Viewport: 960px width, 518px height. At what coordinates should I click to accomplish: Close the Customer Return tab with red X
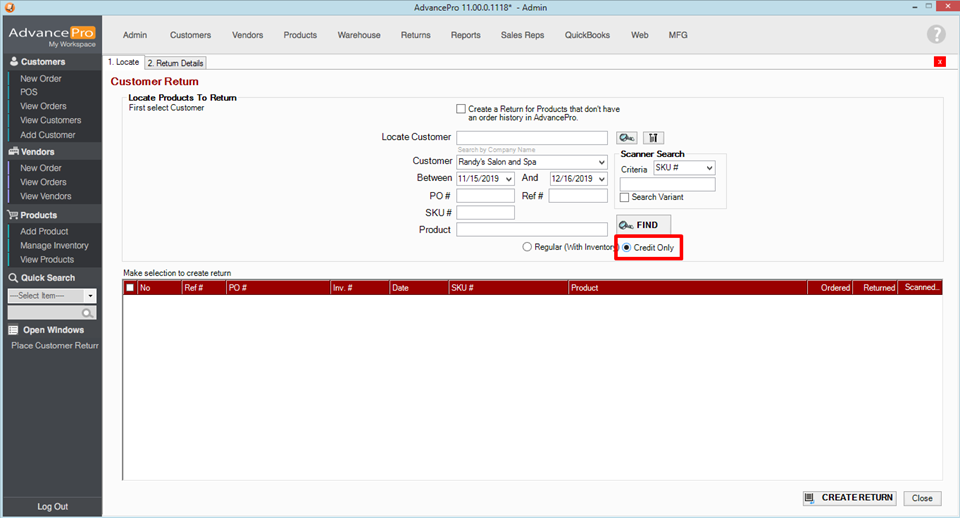point(939,62)
